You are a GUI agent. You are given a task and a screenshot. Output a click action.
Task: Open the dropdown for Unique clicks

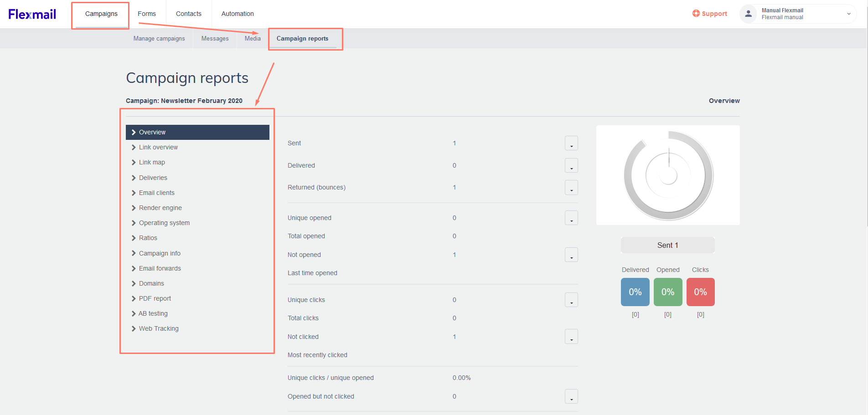tap(571, 300)
